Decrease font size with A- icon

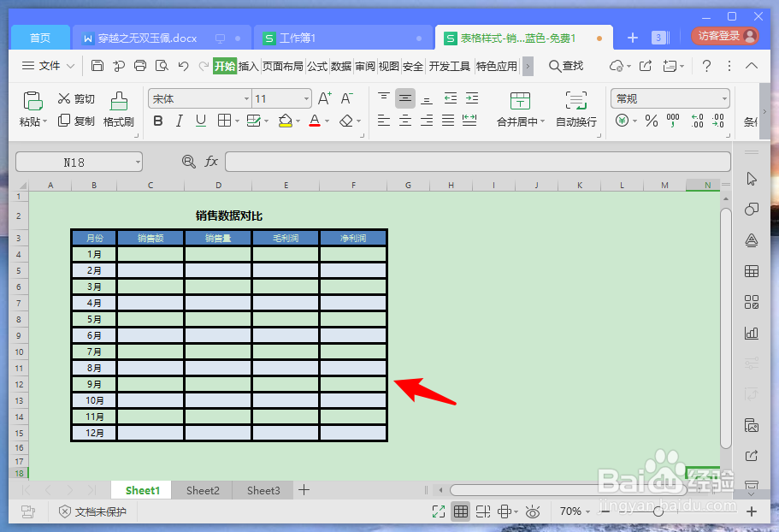click(x=347, y=98)
